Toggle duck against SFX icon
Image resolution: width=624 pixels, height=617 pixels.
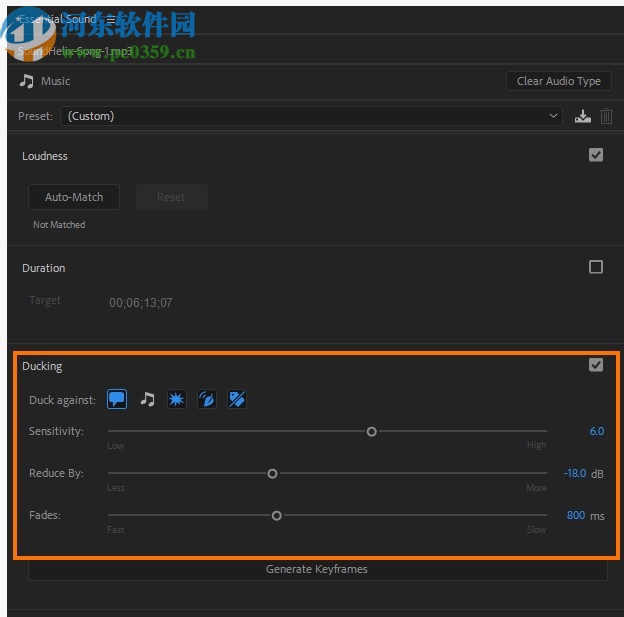point(177,399)
